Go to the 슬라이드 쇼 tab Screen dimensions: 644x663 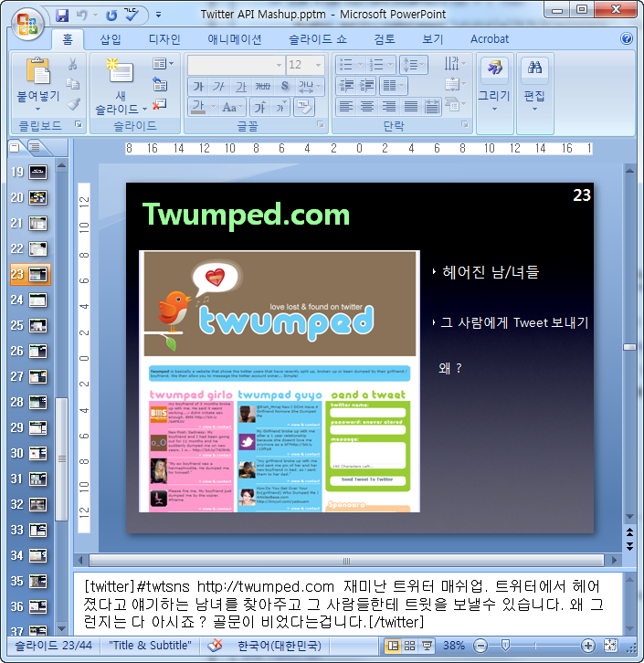318,39
